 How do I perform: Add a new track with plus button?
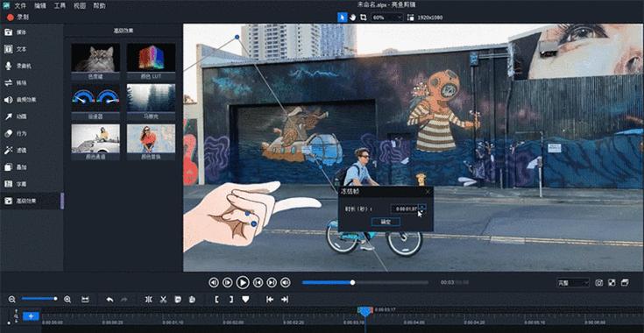click(x=31, y=316)
